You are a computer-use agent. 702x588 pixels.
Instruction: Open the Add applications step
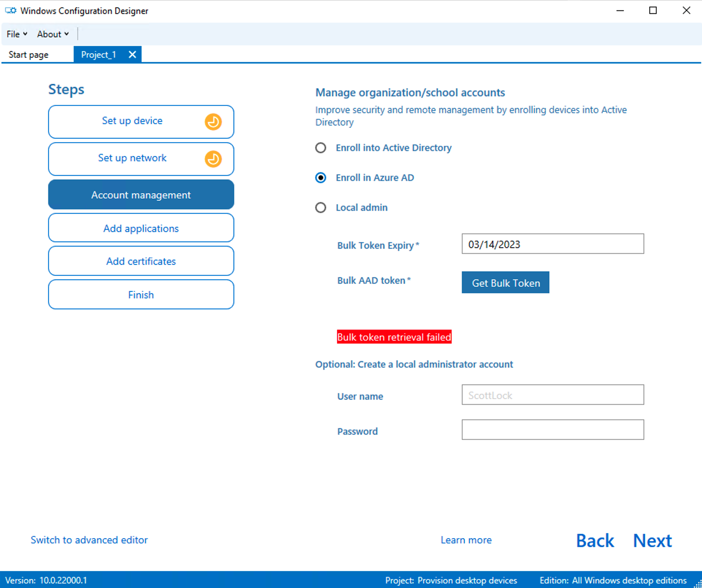(x=141, y=228)
